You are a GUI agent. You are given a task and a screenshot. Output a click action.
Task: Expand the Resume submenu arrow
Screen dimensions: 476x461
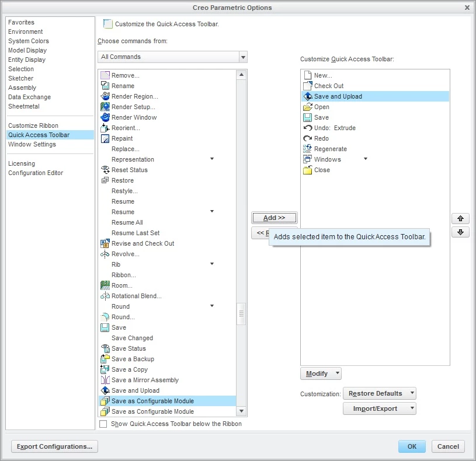tap(212, 211)
